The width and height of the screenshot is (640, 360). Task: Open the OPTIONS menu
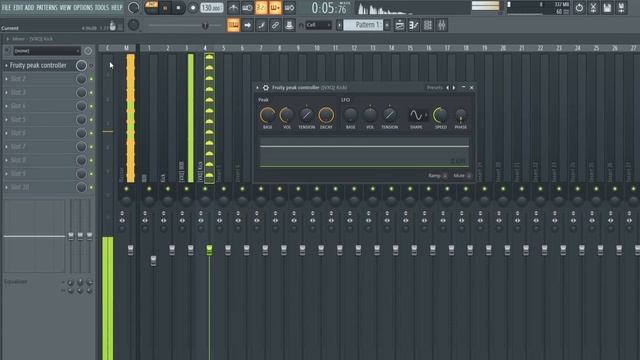click(83, 8)
